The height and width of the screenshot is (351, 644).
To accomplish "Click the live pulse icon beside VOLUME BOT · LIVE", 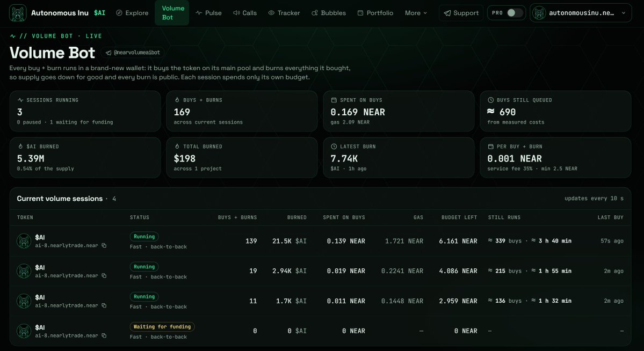I will click(x=13, y=36).
